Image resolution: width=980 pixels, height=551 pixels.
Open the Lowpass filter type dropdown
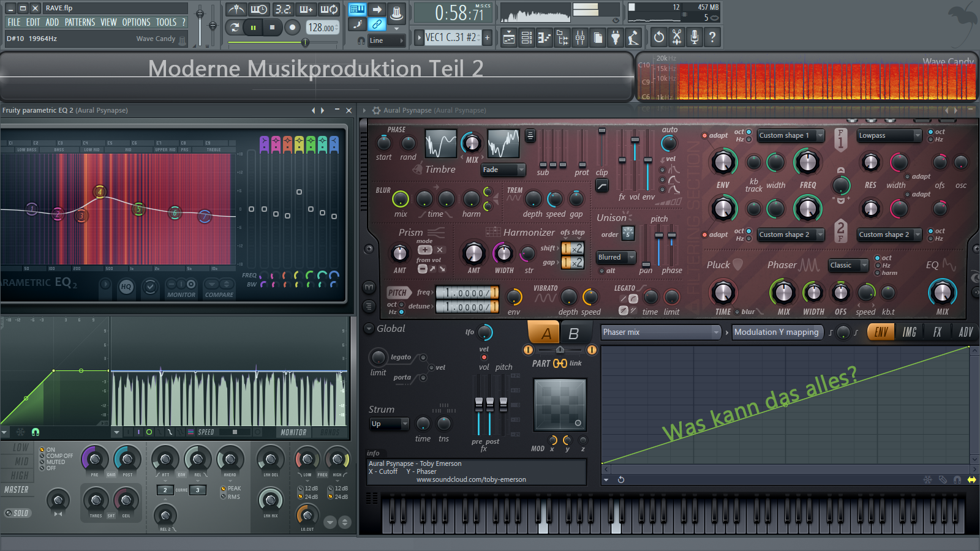click(889, 136)
